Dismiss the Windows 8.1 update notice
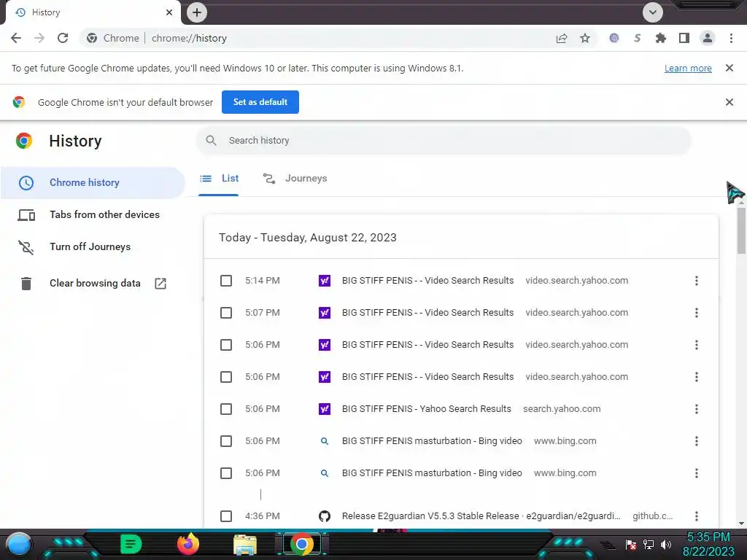Viewport: 747px width, 560px height. tap(729, 68)
